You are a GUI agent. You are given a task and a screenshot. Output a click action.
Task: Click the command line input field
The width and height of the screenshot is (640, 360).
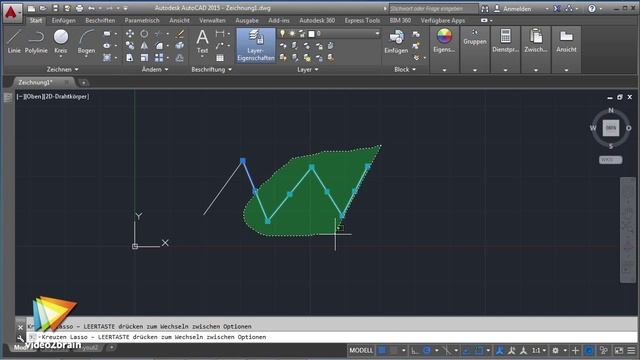(331, 337)
